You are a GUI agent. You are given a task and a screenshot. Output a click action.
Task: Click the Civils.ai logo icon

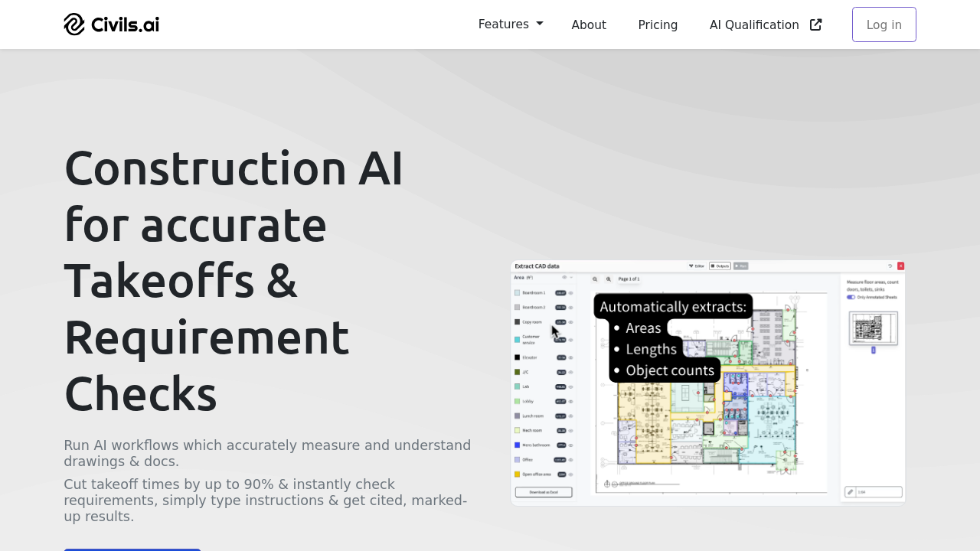coord(74,24)
